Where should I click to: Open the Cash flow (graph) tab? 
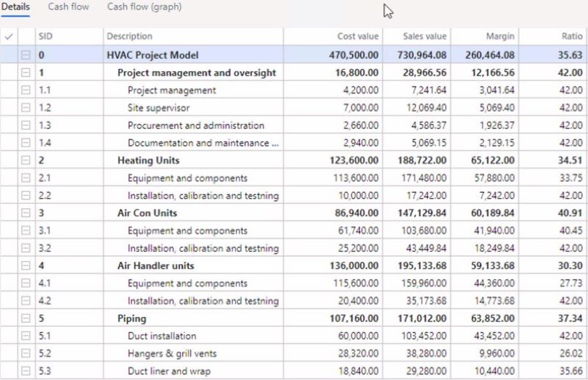[144, 7]
